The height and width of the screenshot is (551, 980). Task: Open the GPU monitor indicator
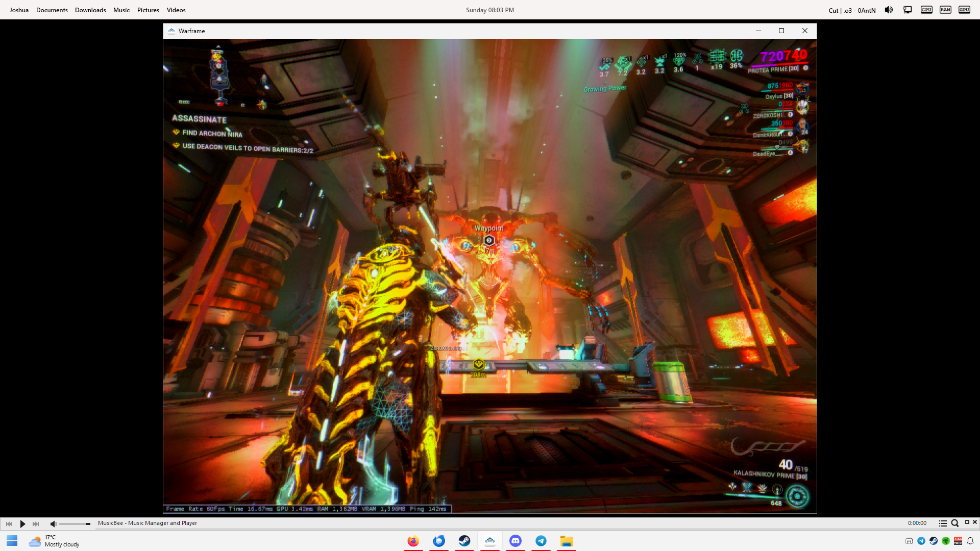click(964, 10)
